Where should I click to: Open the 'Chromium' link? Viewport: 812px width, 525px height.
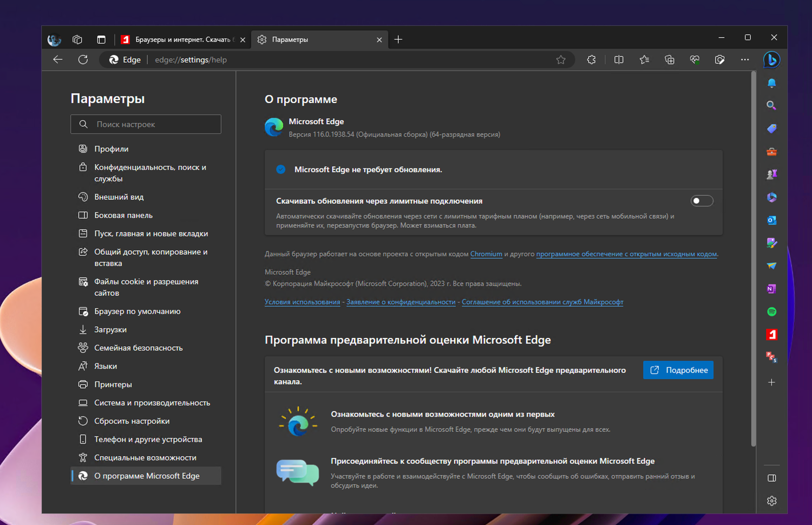click(x=486, y=254)
